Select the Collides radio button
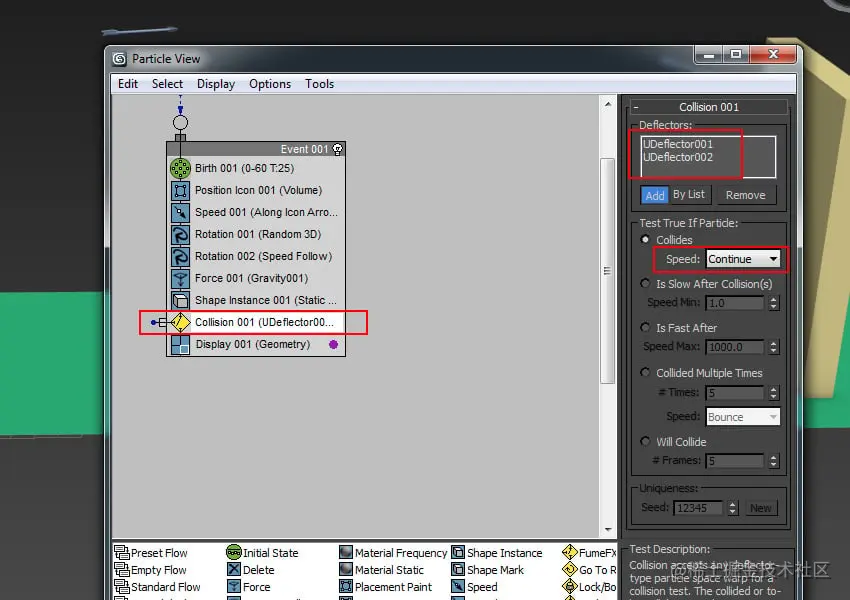The image size is (850, 600). click(x=645, y=239)
